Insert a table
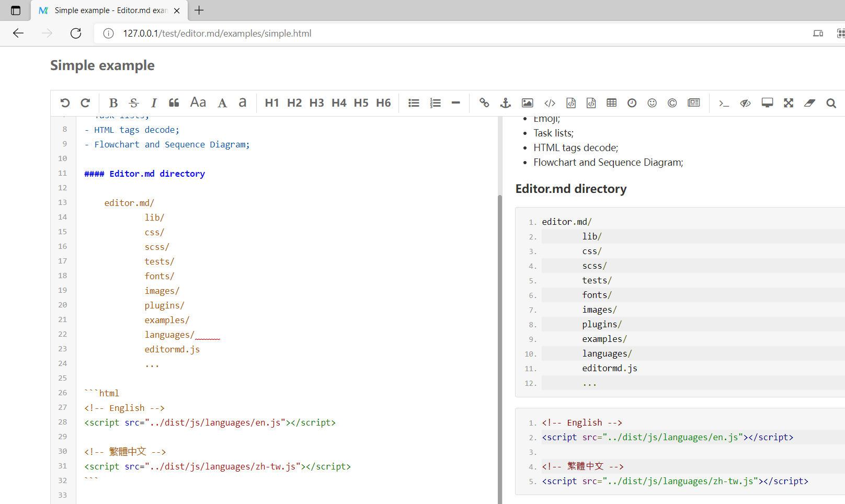Image resolution: width=845 pixels, height=504 pixels. [612, 103]
